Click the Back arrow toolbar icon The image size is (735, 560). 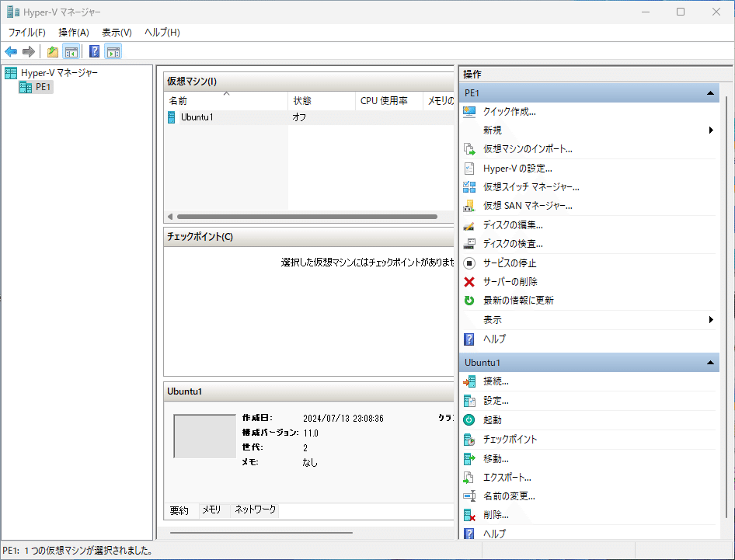click(x=11, y=51)
